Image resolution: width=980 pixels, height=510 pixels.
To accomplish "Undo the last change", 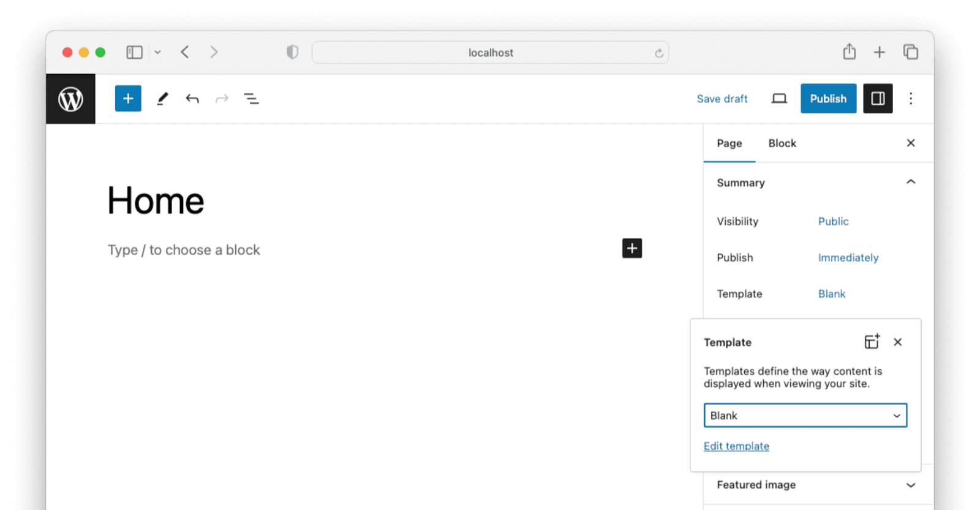I will point(192,99).
